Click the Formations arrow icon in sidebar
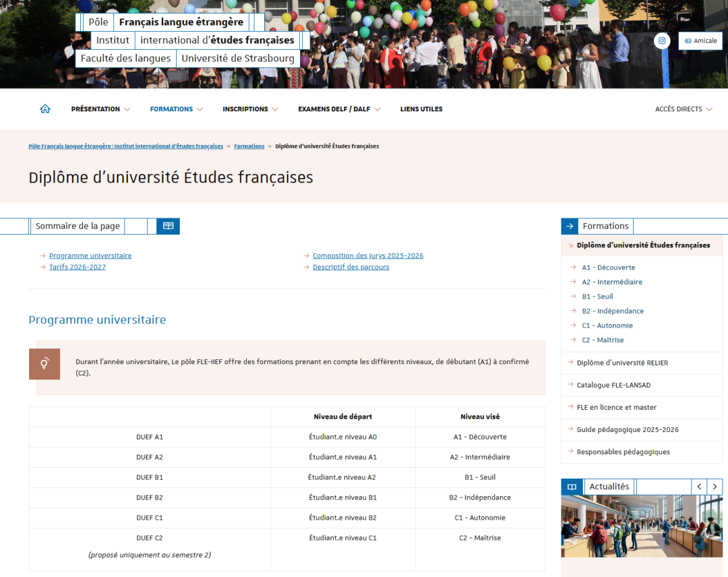 570,226
